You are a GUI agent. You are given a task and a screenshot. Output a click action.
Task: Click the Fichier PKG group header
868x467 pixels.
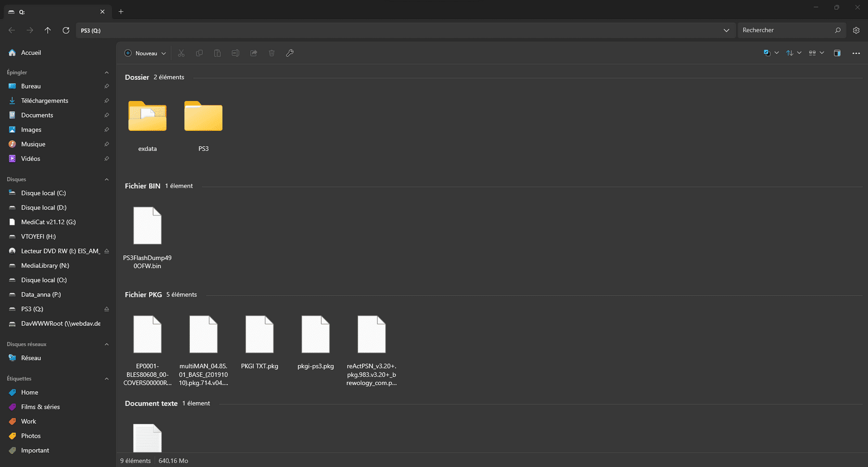pyautogui.click(x=143, y=294)
